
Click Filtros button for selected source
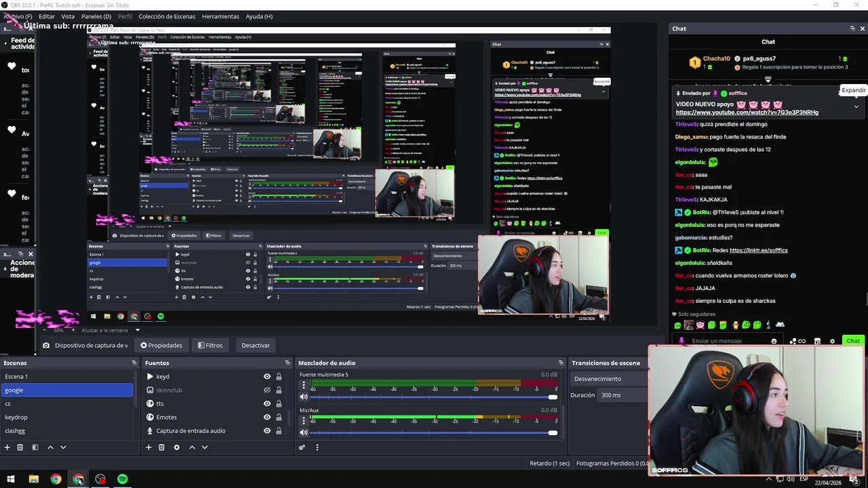(x=210, y=346)
